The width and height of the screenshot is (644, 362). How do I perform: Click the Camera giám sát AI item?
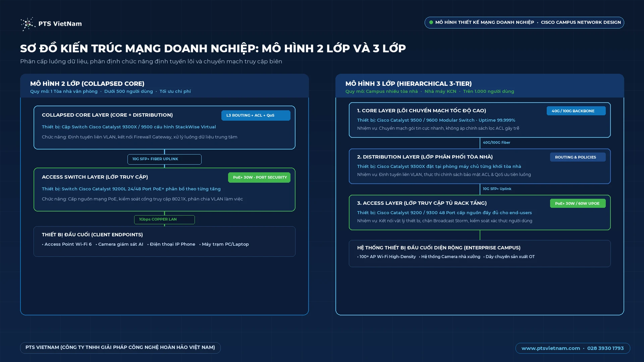[x=119, y=244]
